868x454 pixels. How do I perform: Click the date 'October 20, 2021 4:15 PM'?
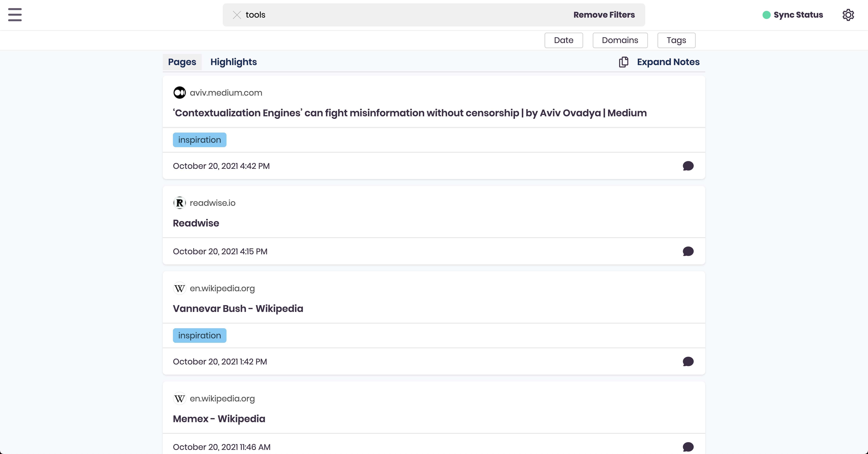click(220, 251)
